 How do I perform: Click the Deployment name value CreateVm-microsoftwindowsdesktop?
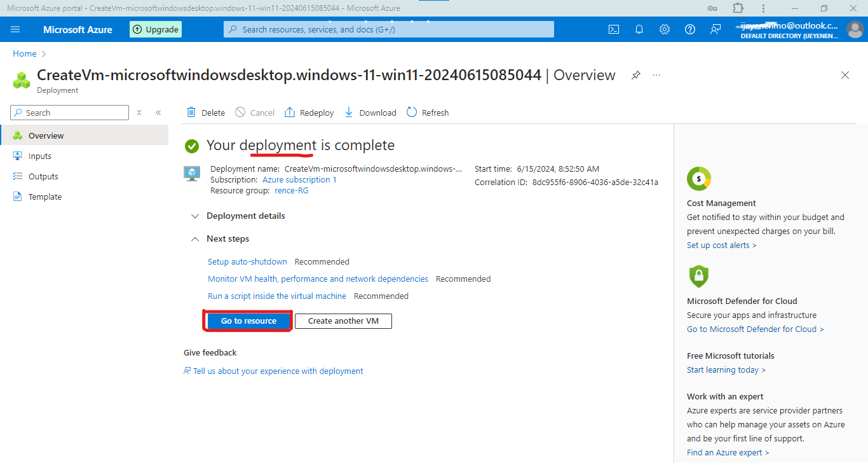[x=373, y=169]
